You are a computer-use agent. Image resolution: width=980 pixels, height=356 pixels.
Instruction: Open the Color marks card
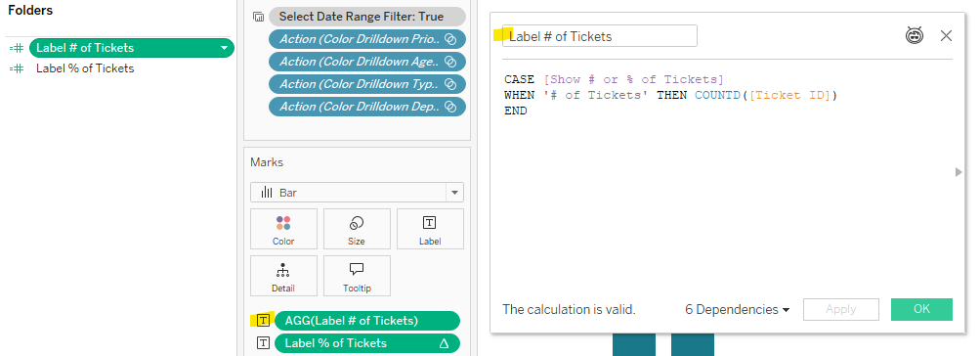tap(283, 229)
